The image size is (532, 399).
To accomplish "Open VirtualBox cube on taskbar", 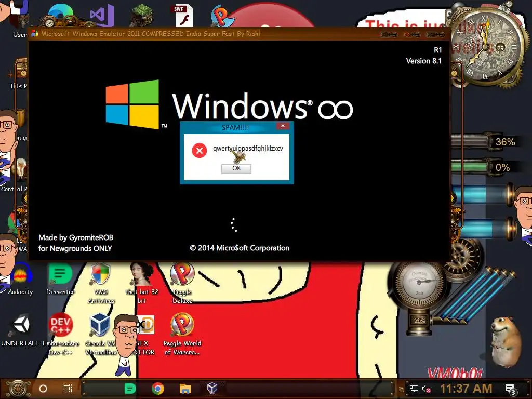I will point(212,388).
